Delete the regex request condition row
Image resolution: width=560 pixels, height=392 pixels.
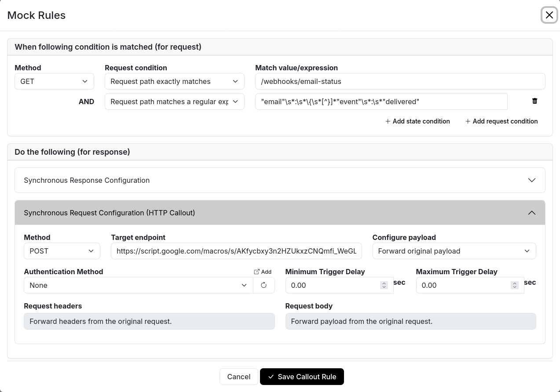(534, 101)
